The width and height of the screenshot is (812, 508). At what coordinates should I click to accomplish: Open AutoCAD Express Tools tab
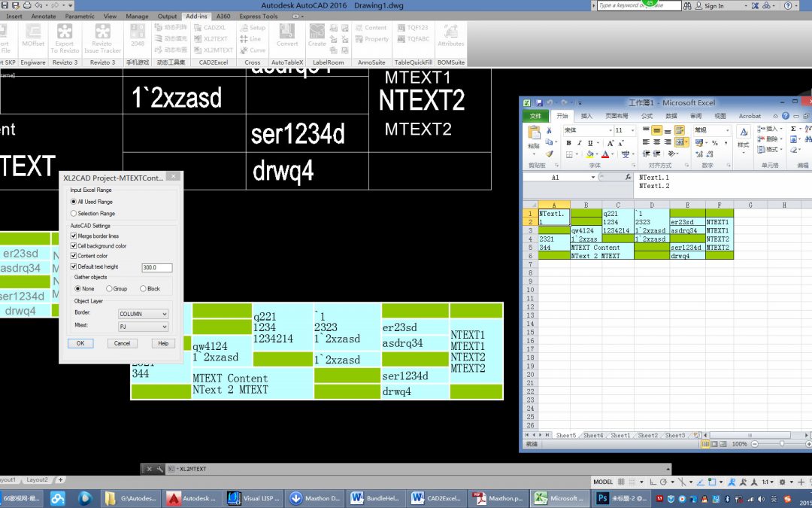pyautogui.click(x=259, y=16)
